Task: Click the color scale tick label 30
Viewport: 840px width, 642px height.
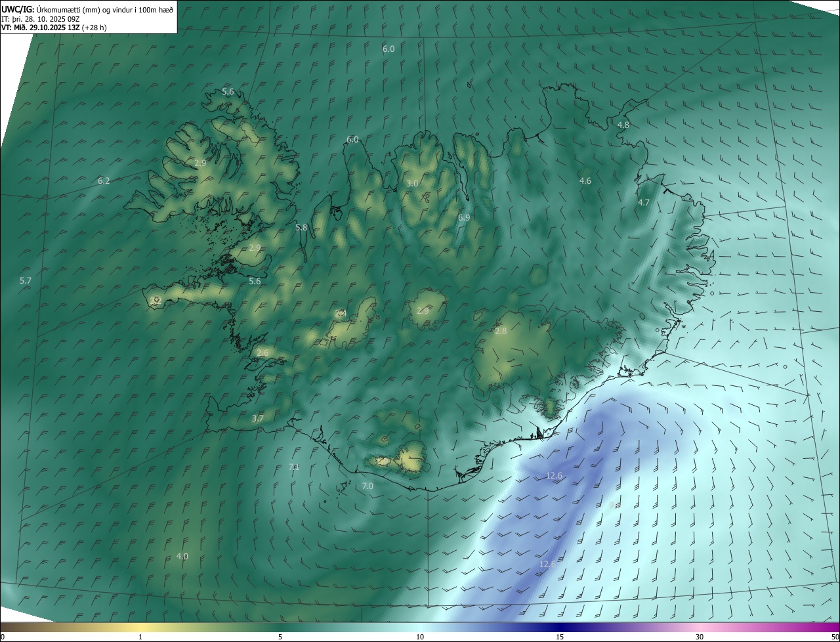Action: point(700,637)
